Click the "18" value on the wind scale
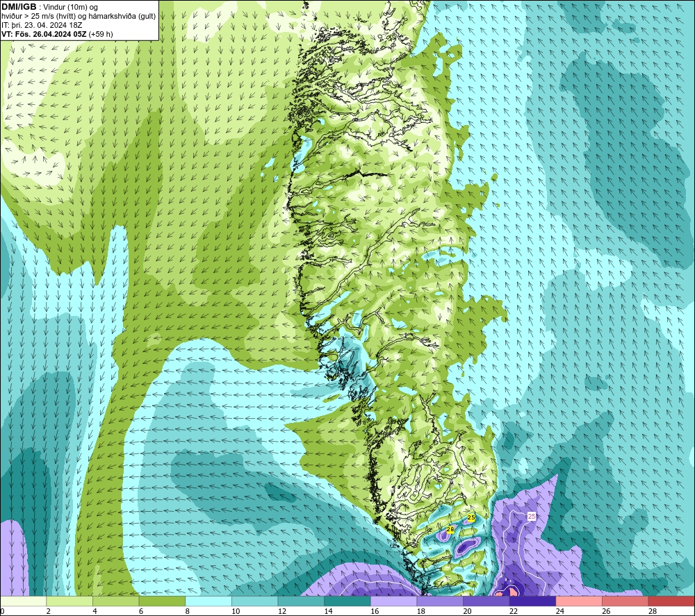The width and height of the screenshot is (695, 616). click(420, 611)
